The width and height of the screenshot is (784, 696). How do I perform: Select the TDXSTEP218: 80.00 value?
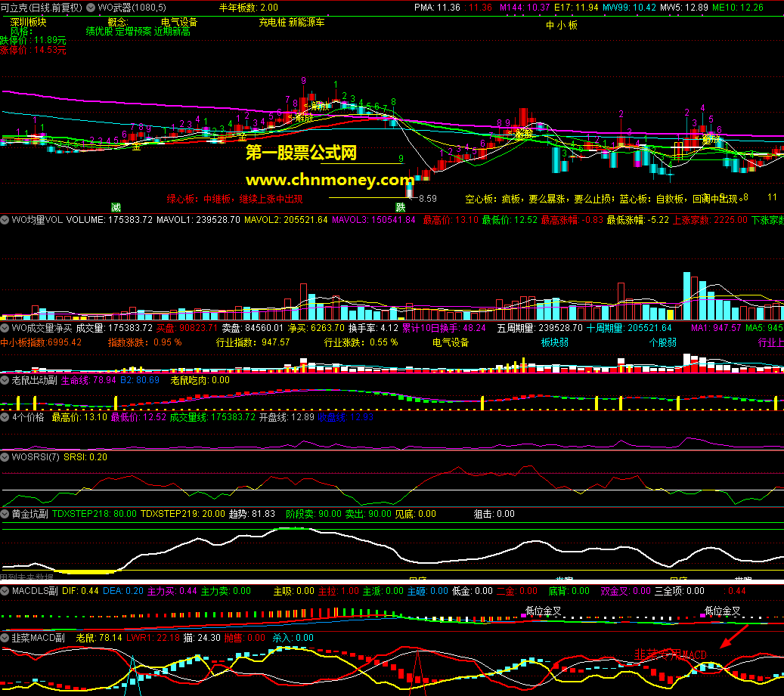coord(94,514)
